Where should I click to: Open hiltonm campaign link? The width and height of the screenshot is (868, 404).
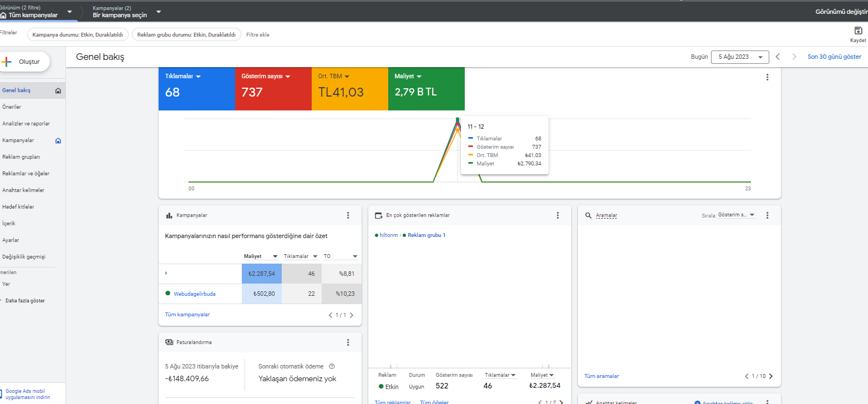click(x=388, y=235)
